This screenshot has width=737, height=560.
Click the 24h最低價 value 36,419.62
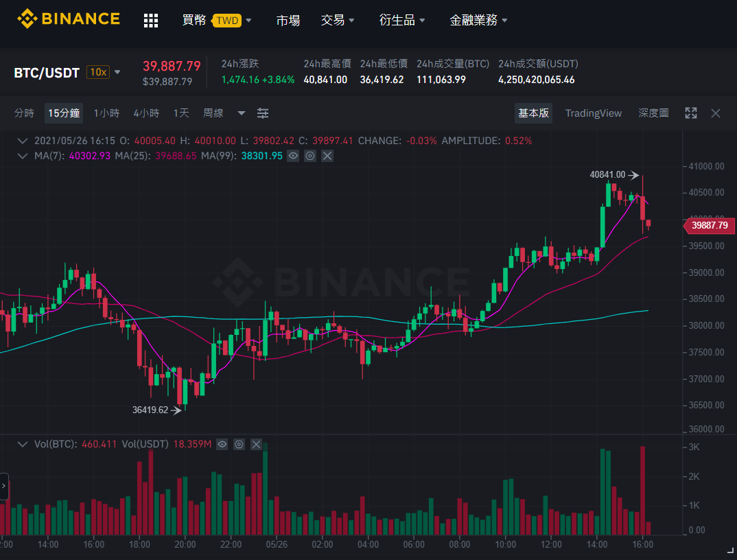pos(382,80)
